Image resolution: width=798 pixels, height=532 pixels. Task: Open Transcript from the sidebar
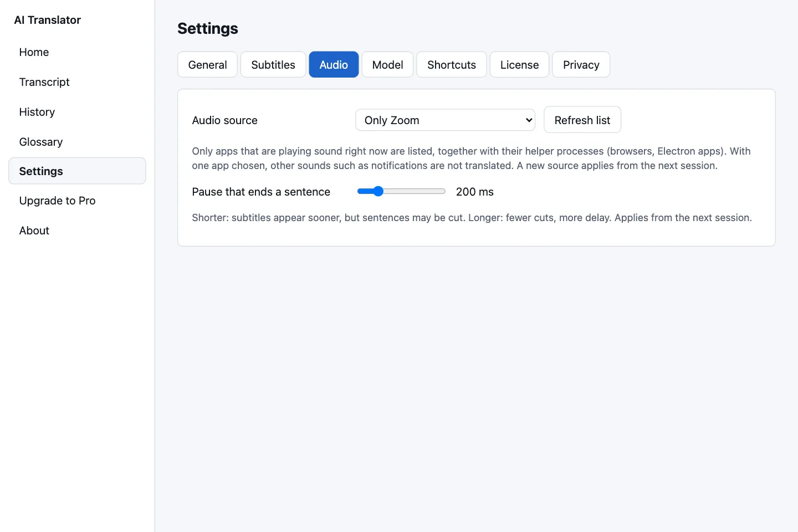pos(77,82)
